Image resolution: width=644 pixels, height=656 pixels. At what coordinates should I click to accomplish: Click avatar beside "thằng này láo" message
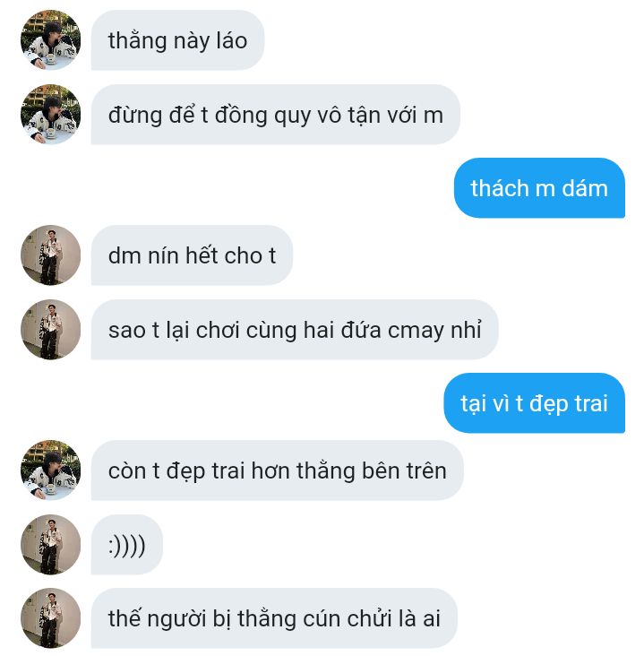point(50,40)
